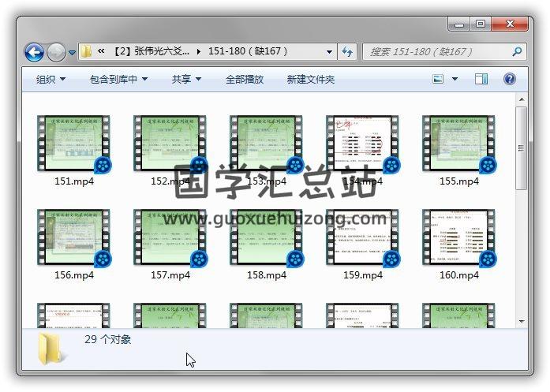This screenshot has width=550, height=392.
Task: Click the magnifier search icon
Action: (517, 52)
